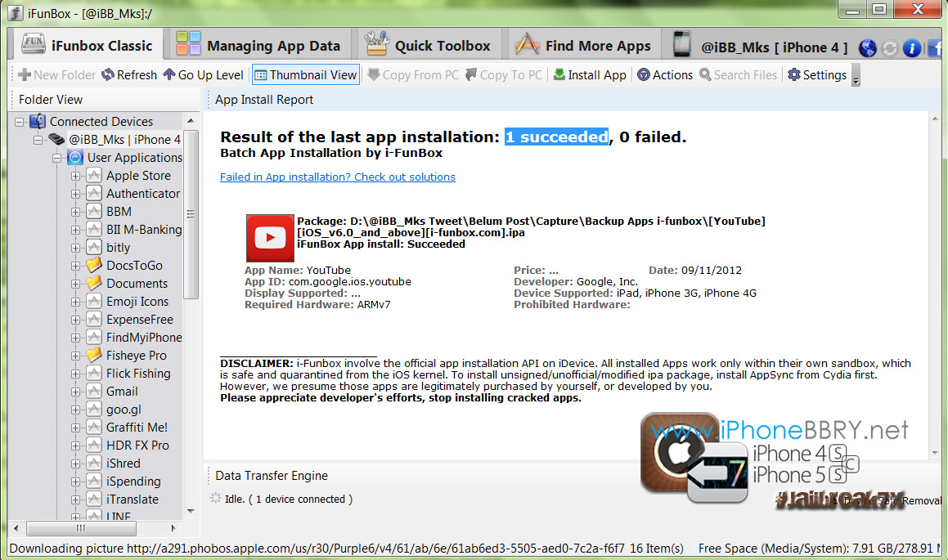
Task: Click the blue info icon
Action: click(912, 47)
